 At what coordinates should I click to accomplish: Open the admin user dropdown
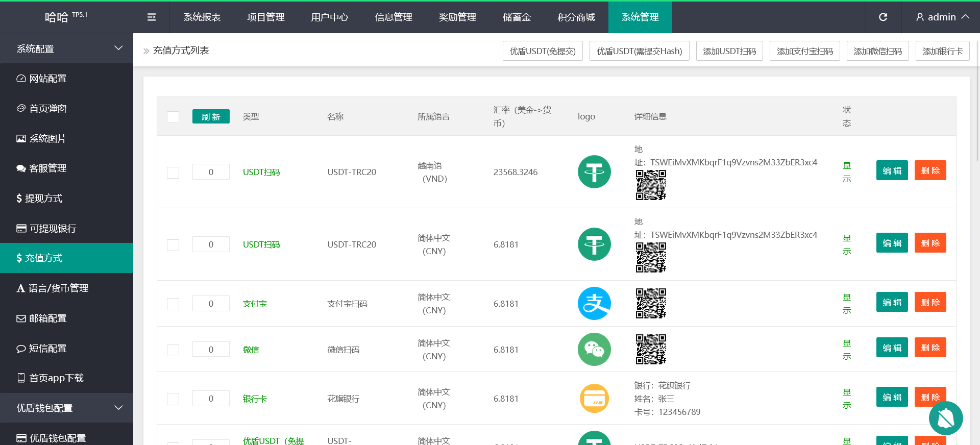[942, 17]
